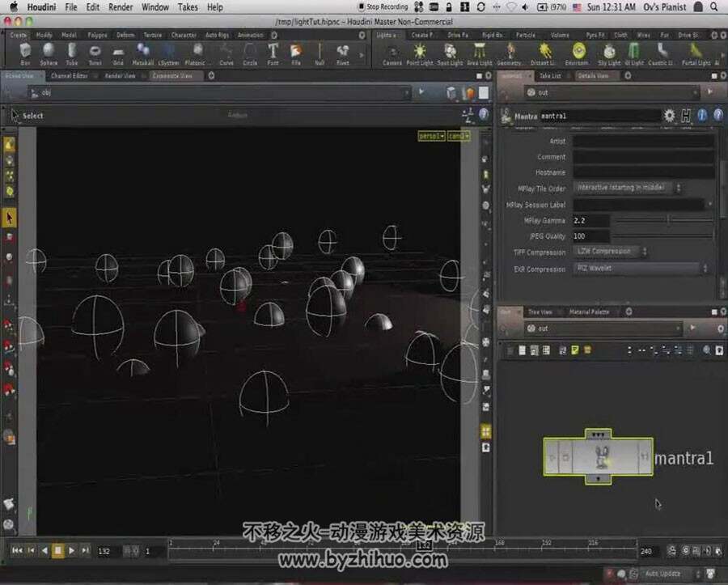The image size is (728, 585).
Task: Switch to the Take List tab
Action: click(x=550, y=75)
